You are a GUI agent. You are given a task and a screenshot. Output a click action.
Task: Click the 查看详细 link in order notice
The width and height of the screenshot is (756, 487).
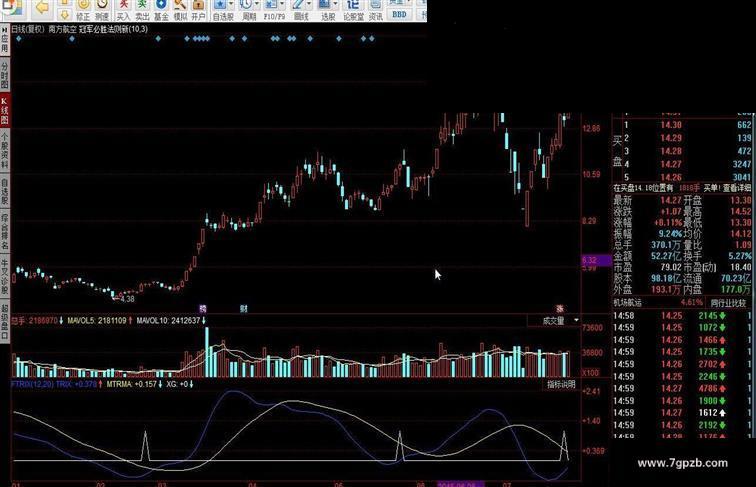pos(737,188)
